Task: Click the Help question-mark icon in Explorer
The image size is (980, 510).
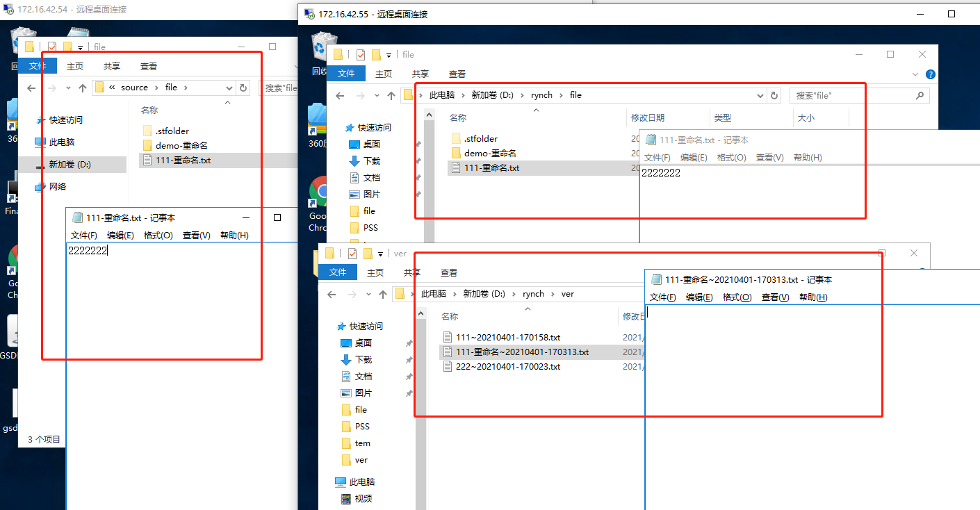Action: pyautogui.click(x=930, y=74)
